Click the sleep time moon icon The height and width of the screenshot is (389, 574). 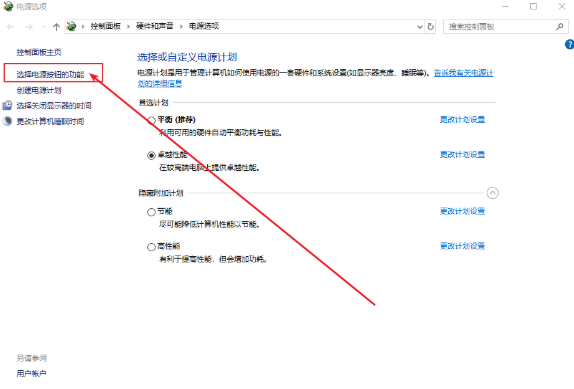pos(7,121)
